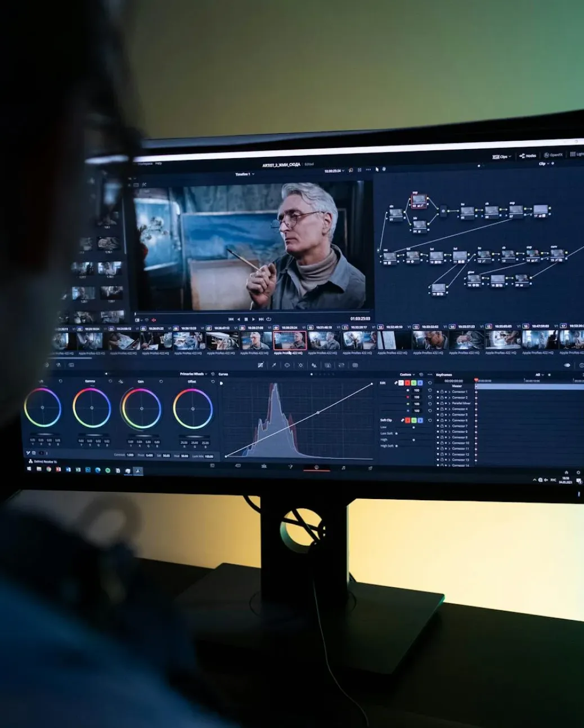Expand the Parallel Mixer keyframe track
This screenshot has height=728, width=584.
[x=449, y=403]
